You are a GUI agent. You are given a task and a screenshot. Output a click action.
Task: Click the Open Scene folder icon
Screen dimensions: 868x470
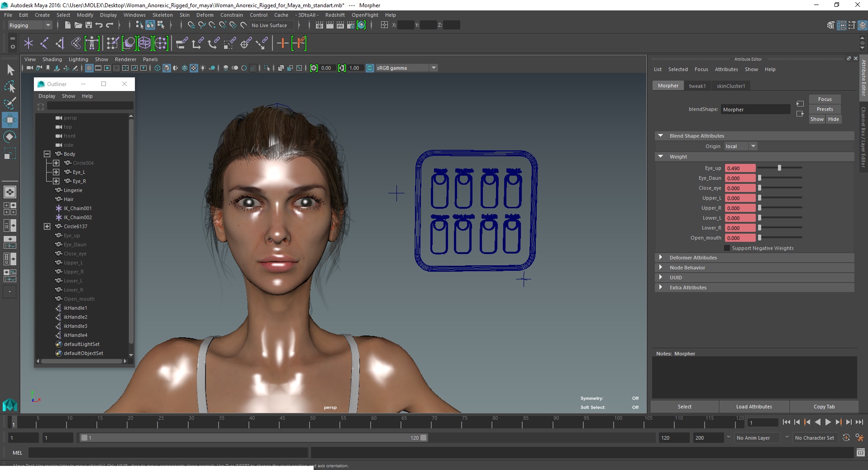[78, 25]
